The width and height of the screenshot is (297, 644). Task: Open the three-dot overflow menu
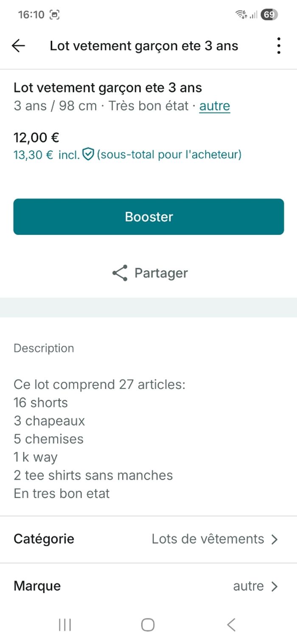pos(278,46)
